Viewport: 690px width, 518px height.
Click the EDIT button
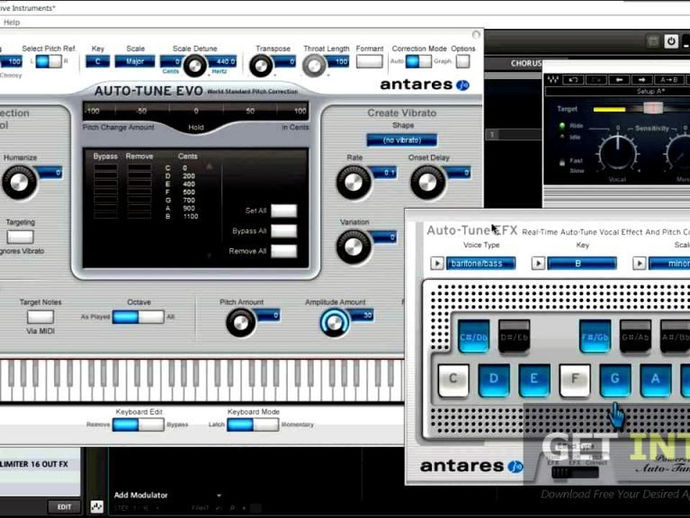[x=64, y=507]
